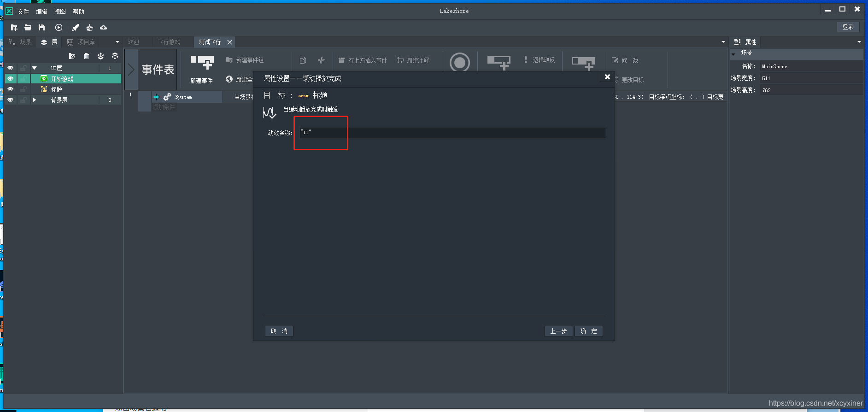The height and width of the screenshot is (412, 868).
Task: Click the 标题 text object icon in layers
Action: 44,89
